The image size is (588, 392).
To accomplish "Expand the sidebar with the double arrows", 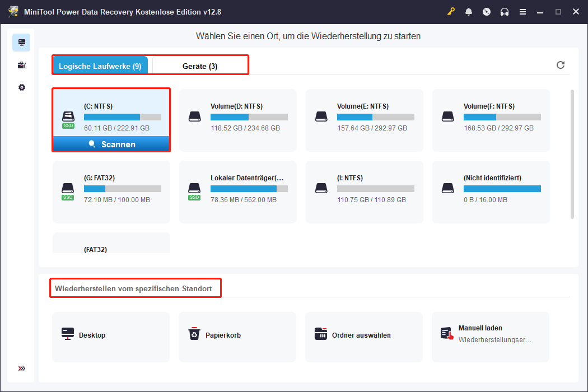I will click(x=21, y=368).
